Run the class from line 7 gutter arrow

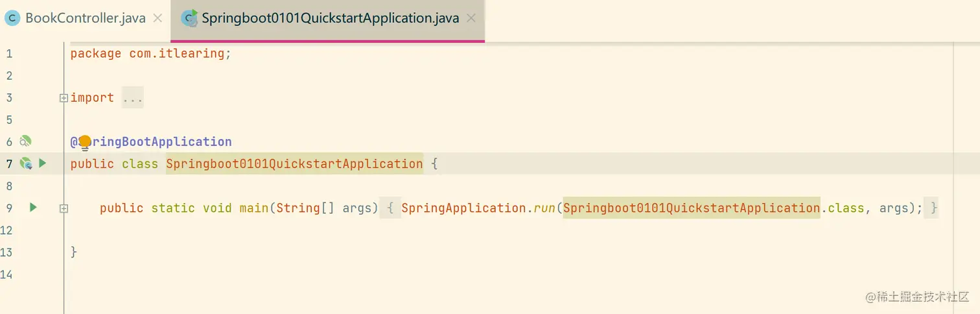pos(43,163)
